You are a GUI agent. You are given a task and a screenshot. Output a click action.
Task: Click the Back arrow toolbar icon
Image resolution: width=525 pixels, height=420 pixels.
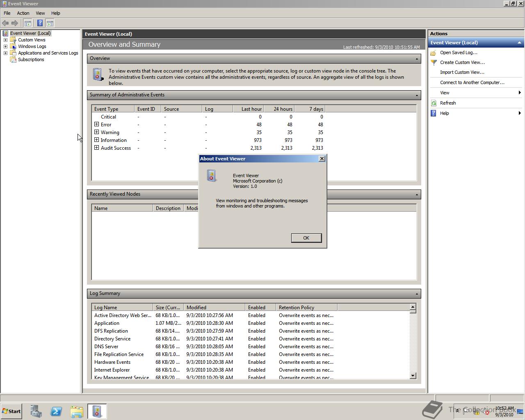(x=5, y=23)
